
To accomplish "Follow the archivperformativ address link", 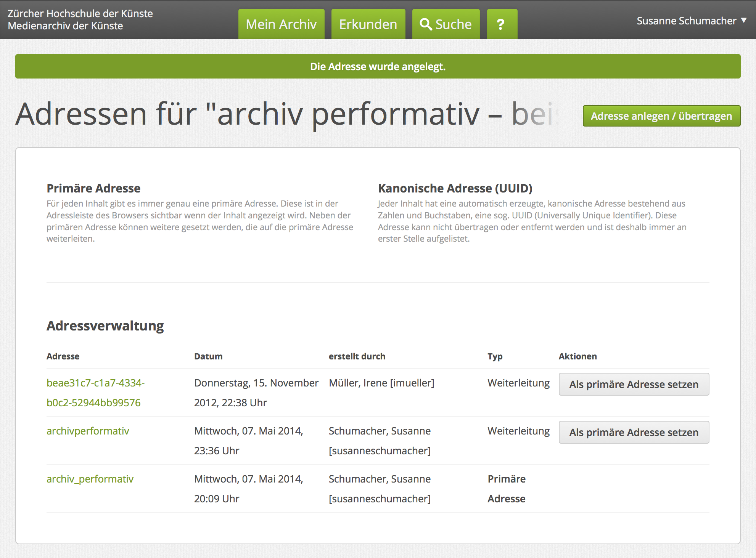I will 88,431.
